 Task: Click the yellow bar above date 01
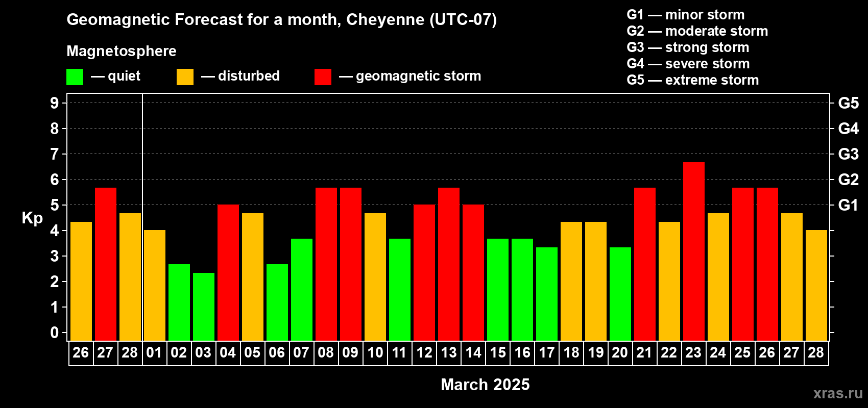point(155,286)
